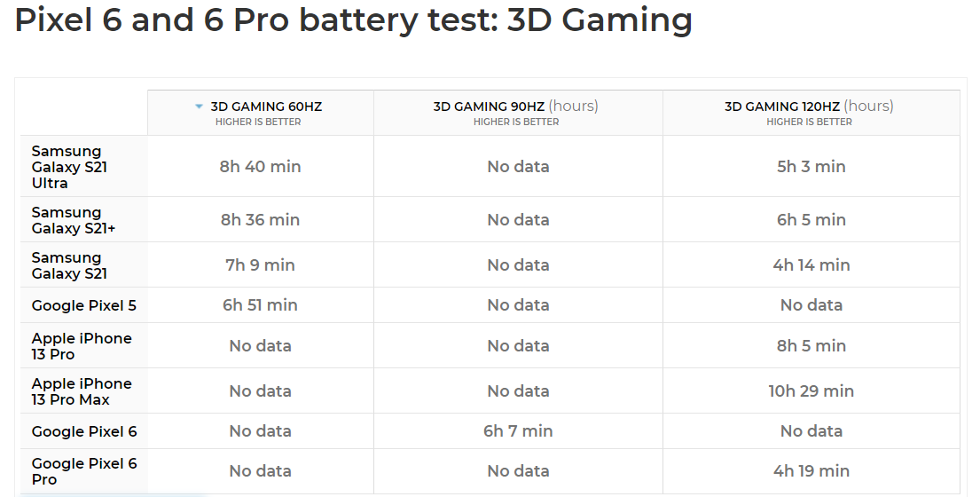Click the Google Pixel 6 row label

[84, 431]
